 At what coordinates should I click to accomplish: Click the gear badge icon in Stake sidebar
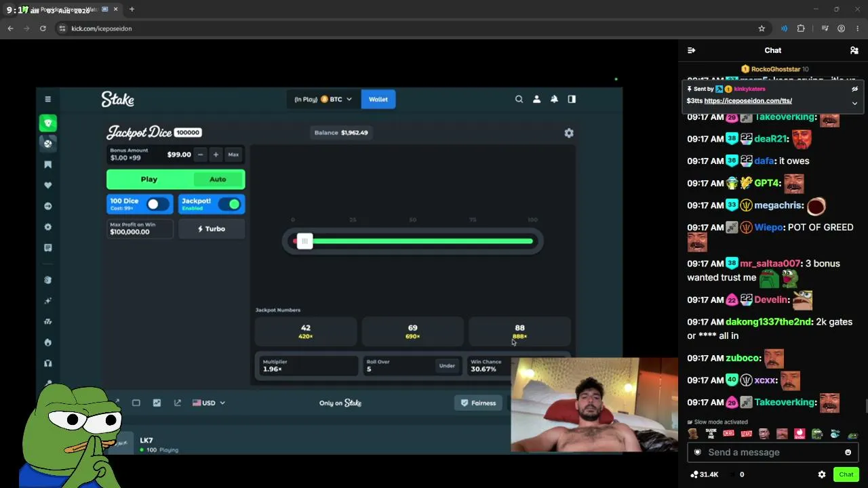[47, 227]
